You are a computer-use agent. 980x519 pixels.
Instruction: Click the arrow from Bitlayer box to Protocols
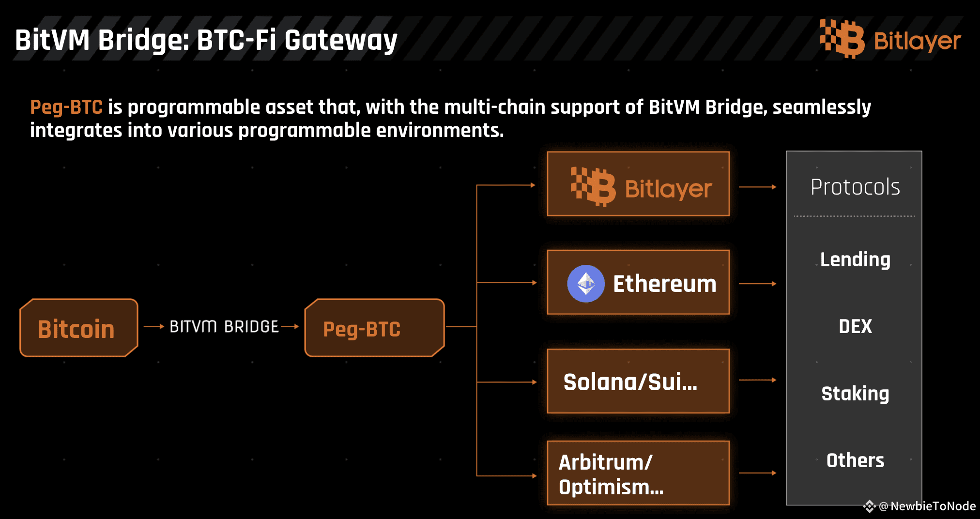coord(758,187)
